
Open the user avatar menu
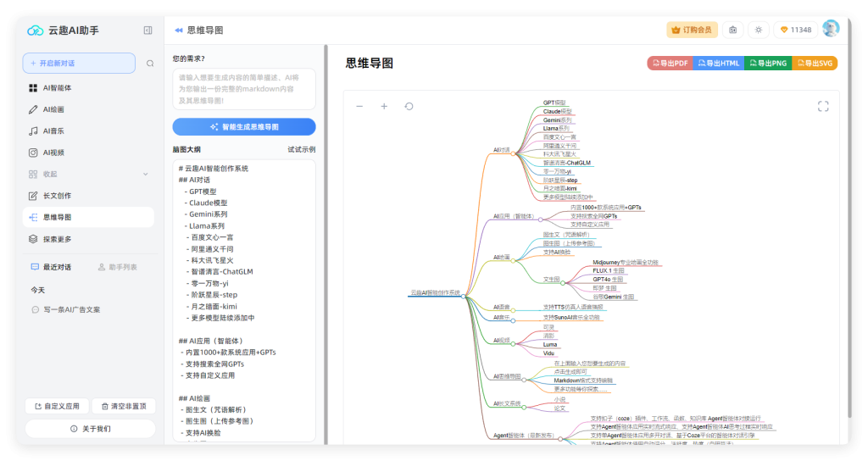pos(831,29)
